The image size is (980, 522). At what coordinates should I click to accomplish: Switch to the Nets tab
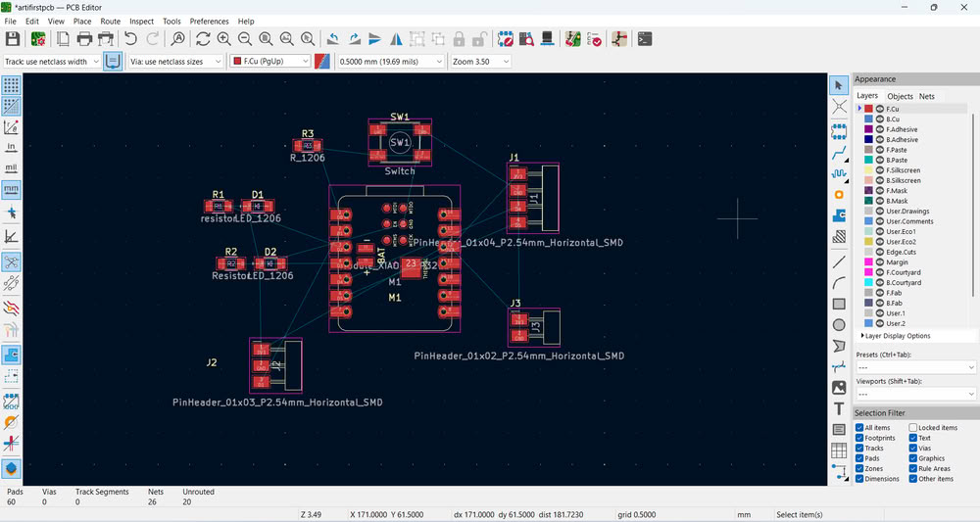pyautogui.click(x=926, y=96)
